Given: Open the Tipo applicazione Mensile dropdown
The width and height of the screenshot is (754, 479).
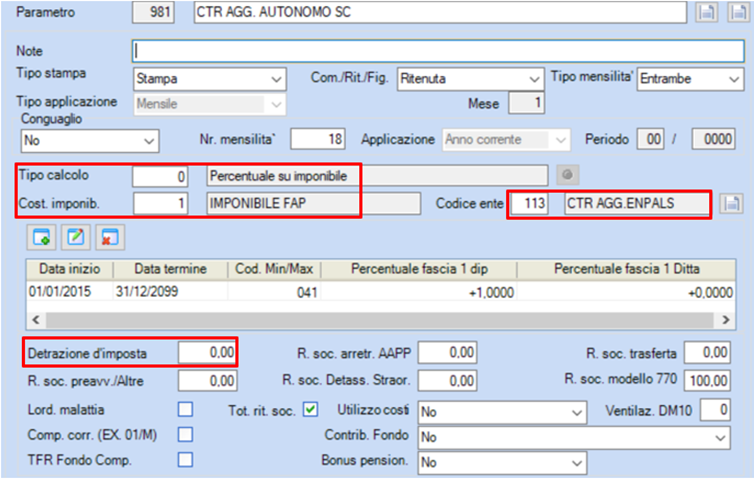Looking at the screenshot, I should click(210, 104).
